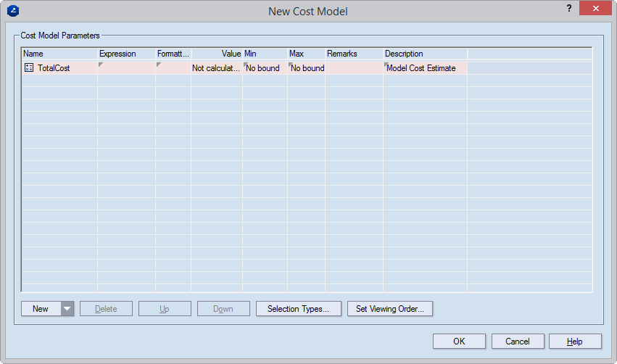This screenshot has width=617, height=364.
Task: Click the question mark help icon
Action: (568, 9)
